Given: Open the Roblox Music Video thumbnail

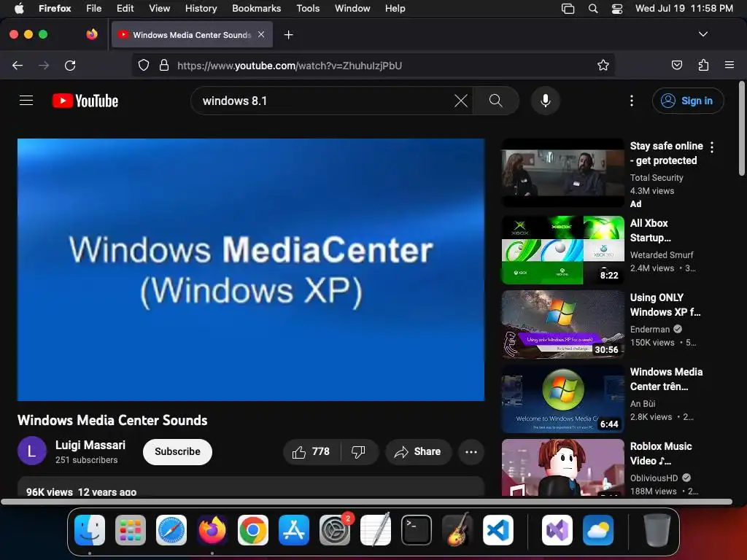Looking at the screenshot, I should coord(562,467).
